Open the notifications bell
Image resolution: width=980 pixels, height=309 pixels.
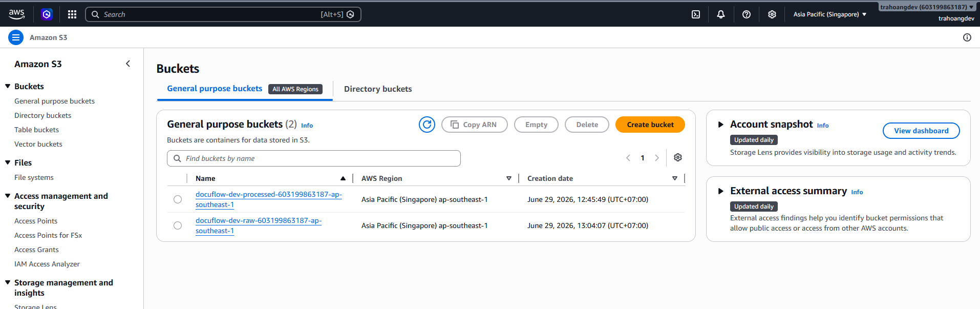pyautogui.click(x=721, y=14)
